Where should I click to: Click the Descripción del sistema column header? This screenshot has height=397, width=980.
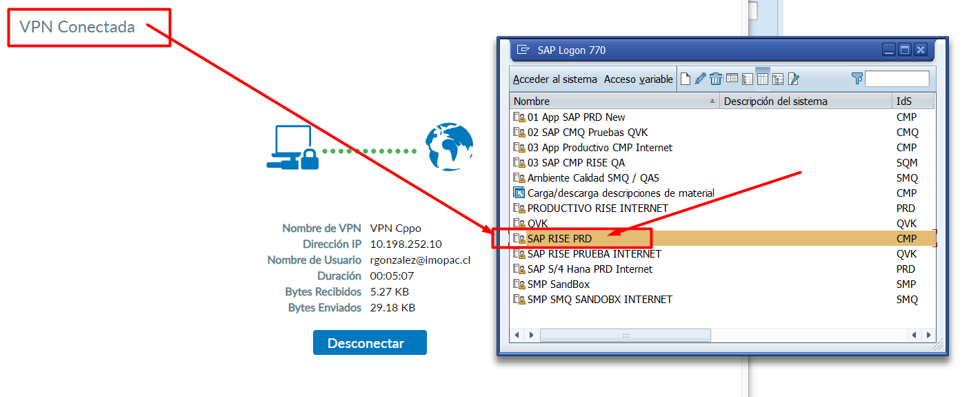(805, 101)
